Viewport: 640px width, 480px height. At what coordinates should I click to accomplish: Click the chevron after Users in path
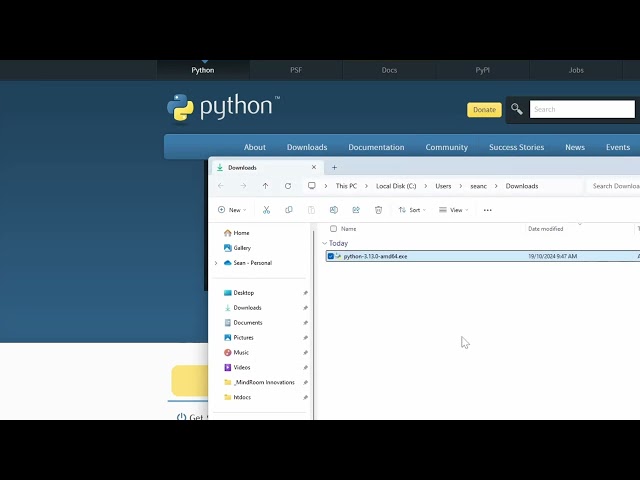pos(460,186)
